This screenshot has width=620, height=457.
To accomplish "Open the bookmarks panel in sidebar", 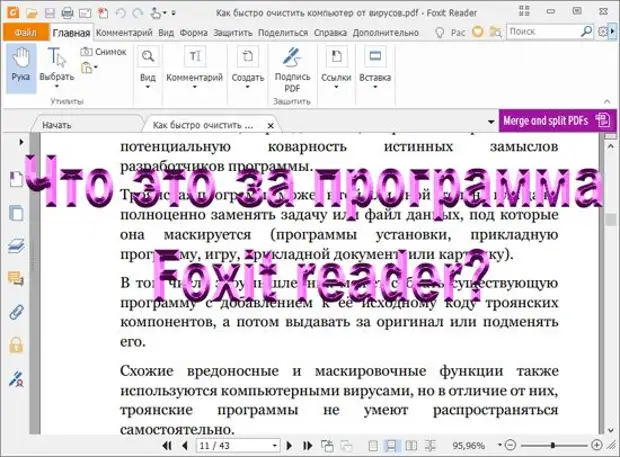I will (15, 180).
